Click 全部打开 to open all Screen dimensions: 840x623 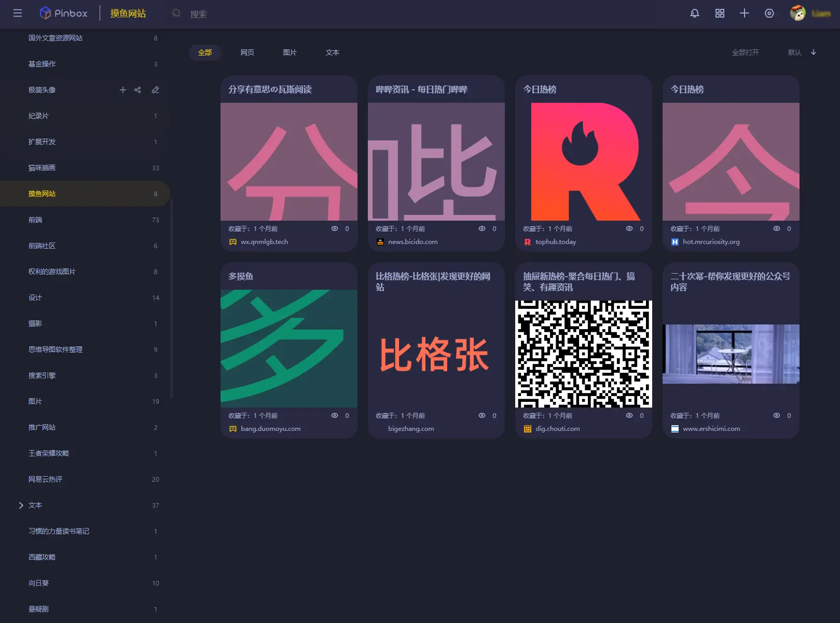(746, 52)
